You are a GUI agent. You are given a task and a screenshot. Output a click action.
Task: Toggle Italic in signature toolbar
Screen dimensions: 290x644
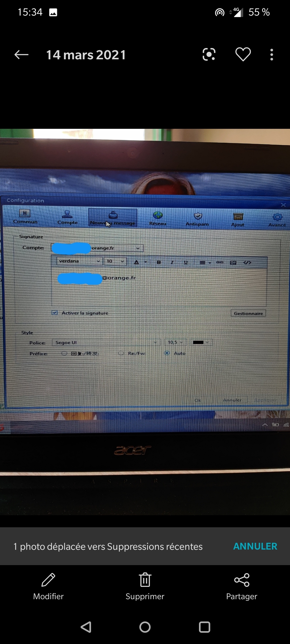click(172, 262)
